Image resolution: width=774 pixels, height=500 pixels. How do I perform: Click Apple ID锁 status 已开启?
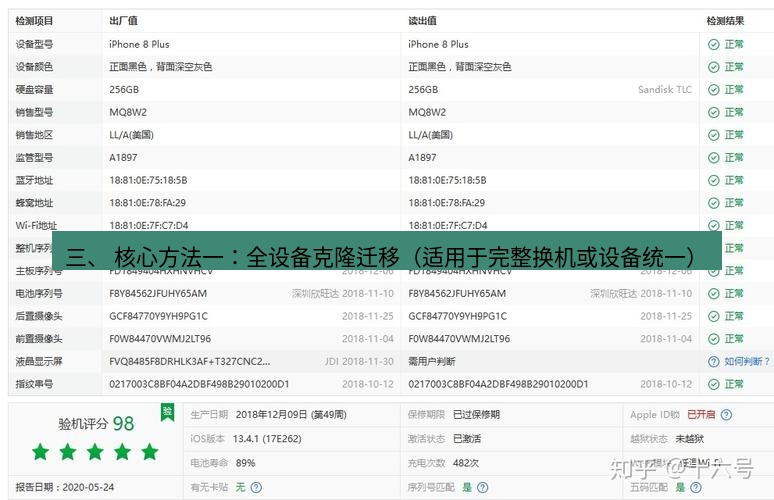pyautogui.click(x=701, y=415)
